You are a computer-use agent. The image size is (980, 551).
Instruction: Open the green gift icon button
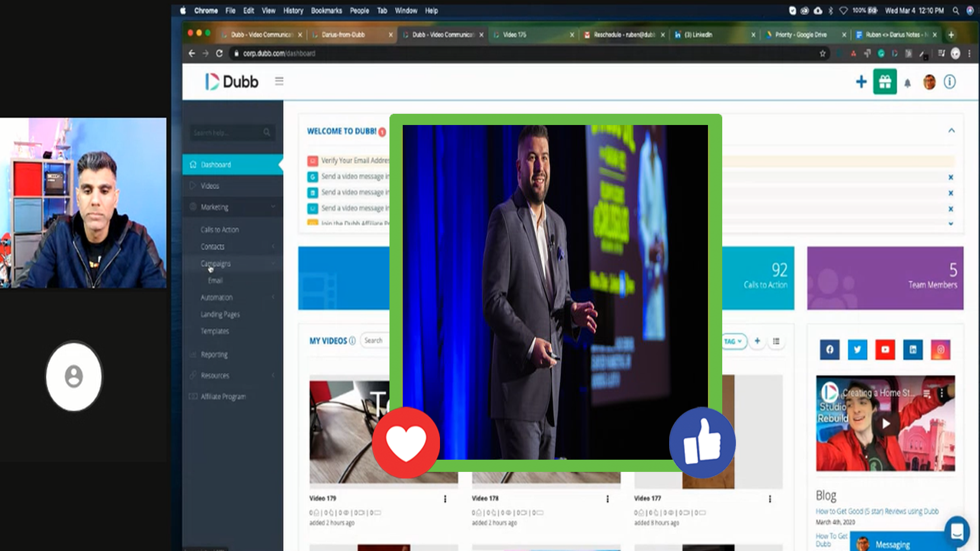(x=885, y=82)
